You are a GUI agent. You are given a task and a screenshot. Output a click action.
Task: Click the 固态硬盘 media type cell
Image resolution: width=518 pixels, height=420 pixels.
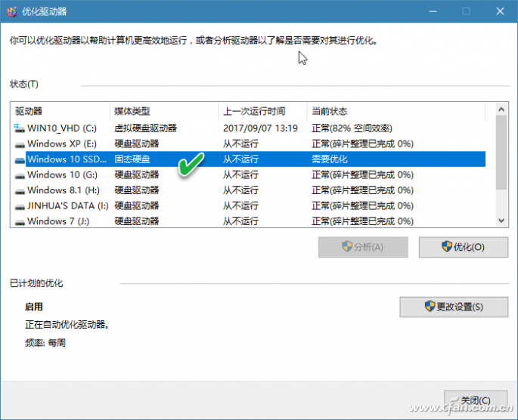coord(132,159)
